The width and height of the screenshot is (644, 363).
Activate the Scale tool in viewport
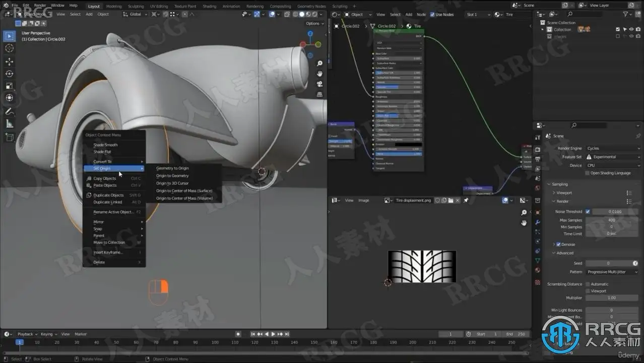point(9,86)
